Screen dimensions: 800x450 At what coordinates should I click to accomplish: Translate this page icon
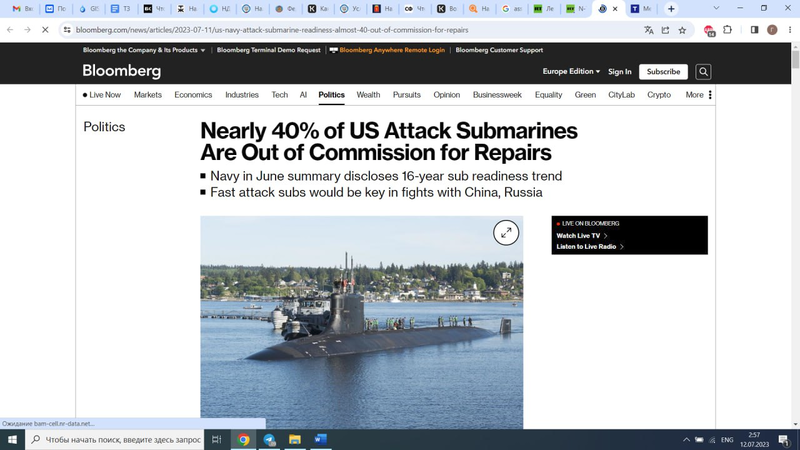648,30
